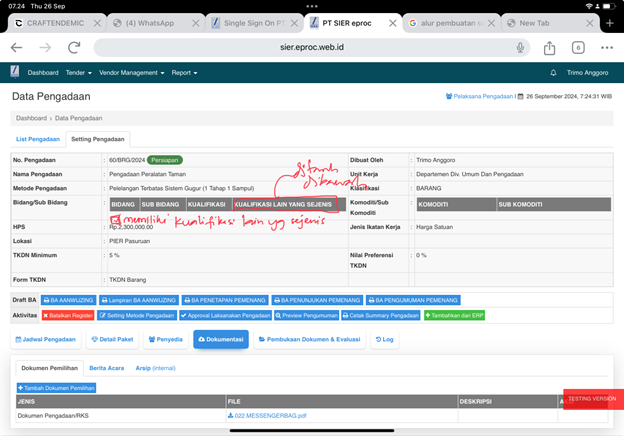
Task: Open the browser share icon
Action: tap(549, 48)
